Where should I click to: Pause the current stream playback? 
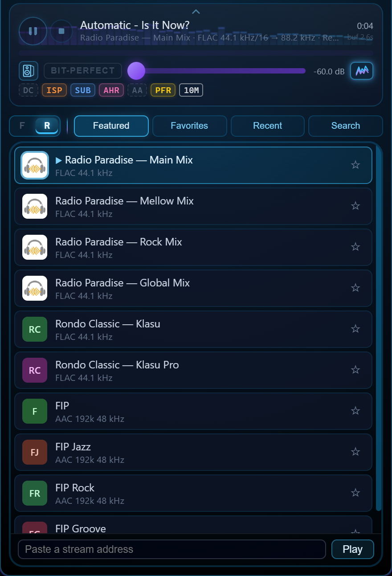tap(33, 31)
